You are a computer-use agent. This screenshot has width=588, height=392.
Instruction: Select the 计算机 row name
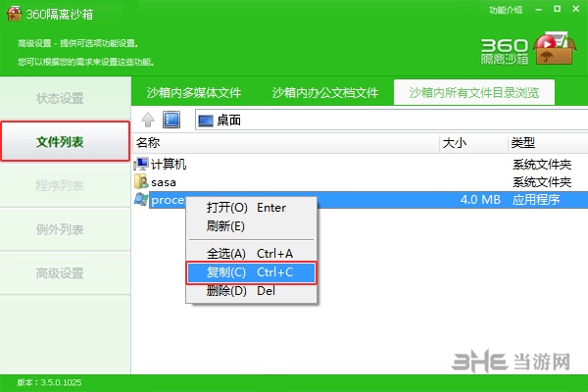click(169, 164)
